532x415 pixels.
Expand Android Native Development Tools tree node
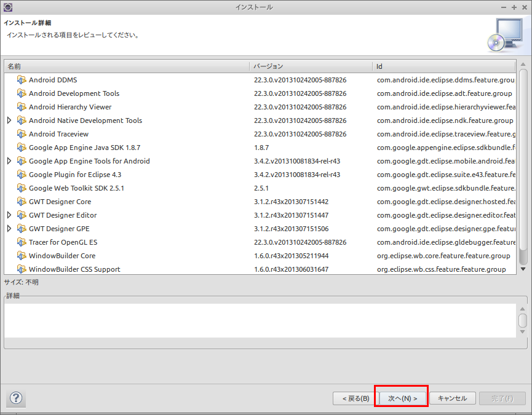click(9, 121)
